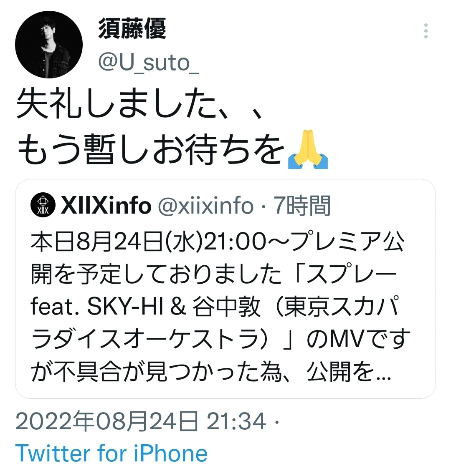Open 須藤優's round profile picture
This screenshot has width=451, height=476.
[x=48, y=45]
